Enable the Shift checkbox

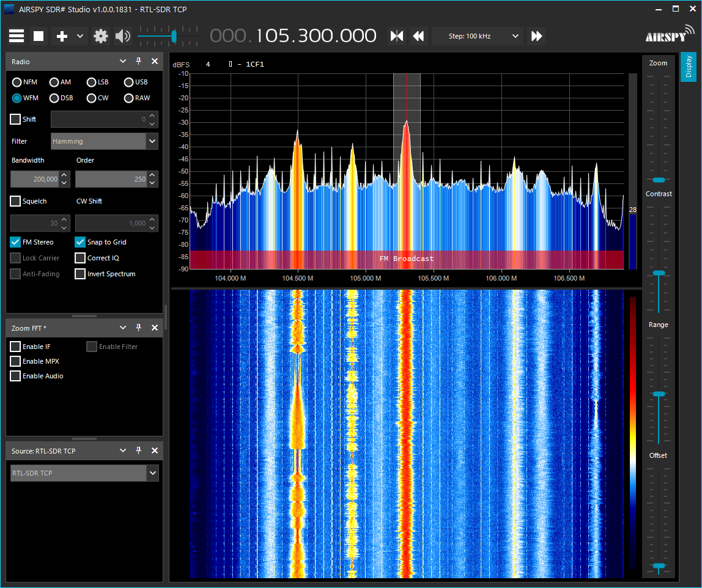tap(15, 119)
